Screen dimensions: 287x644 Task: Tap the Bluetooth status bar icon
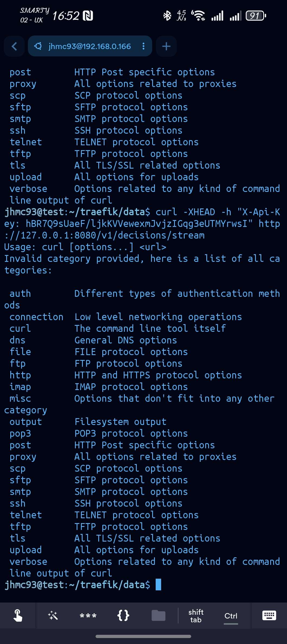point(167,16)
